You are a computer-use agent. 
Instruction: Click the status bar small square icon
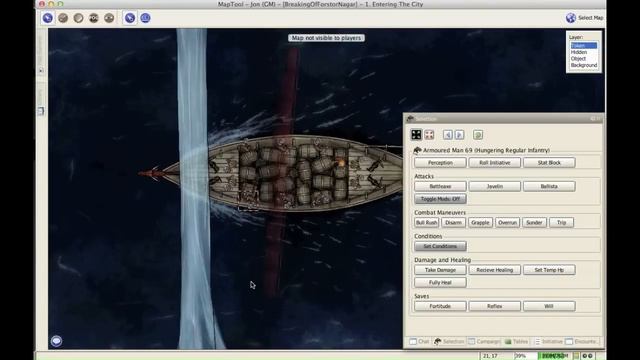576,356
